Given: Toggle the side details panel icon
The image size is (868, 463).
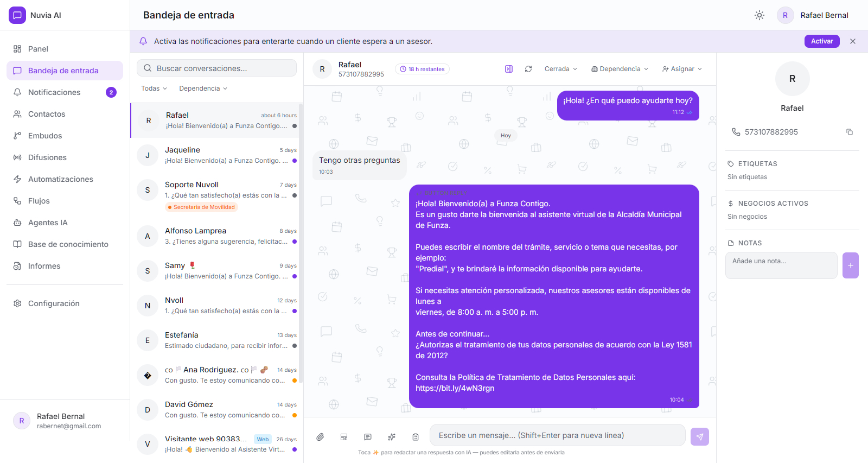Looking at the screenshot, I should (x=509, y=69).
